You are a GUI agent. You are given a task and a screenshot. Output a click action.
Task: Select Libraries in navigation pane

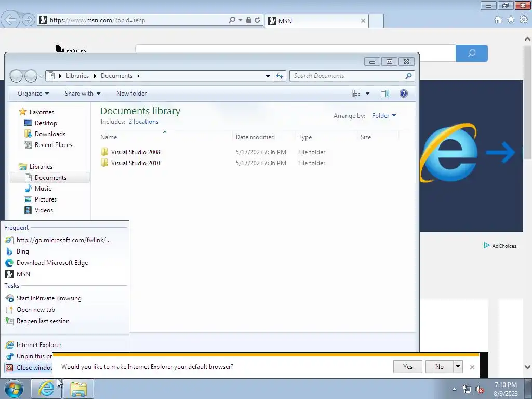coord(41,167)
